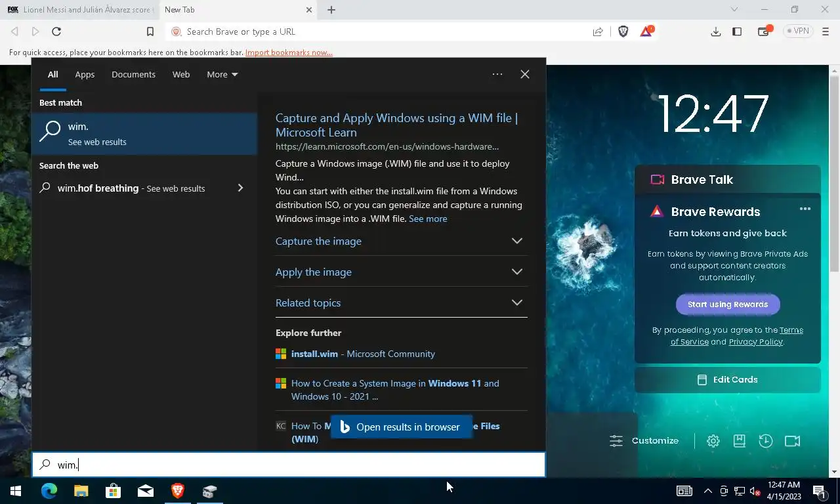Launch Microsoft Edge from taskbar
This screenshot has width=840, height=504.
(x=49, y=491)
